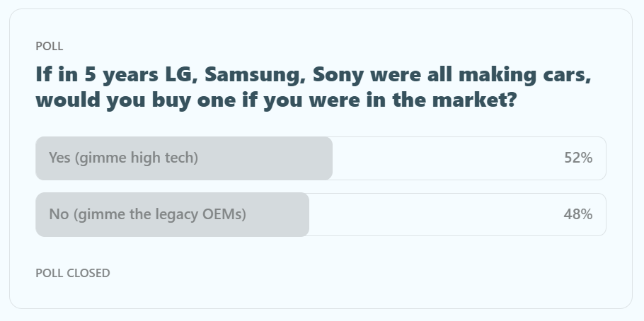Select the "Yes (gimme high tech)" poll option
Viewport: 644px width, 321px height.
[124, 158]
